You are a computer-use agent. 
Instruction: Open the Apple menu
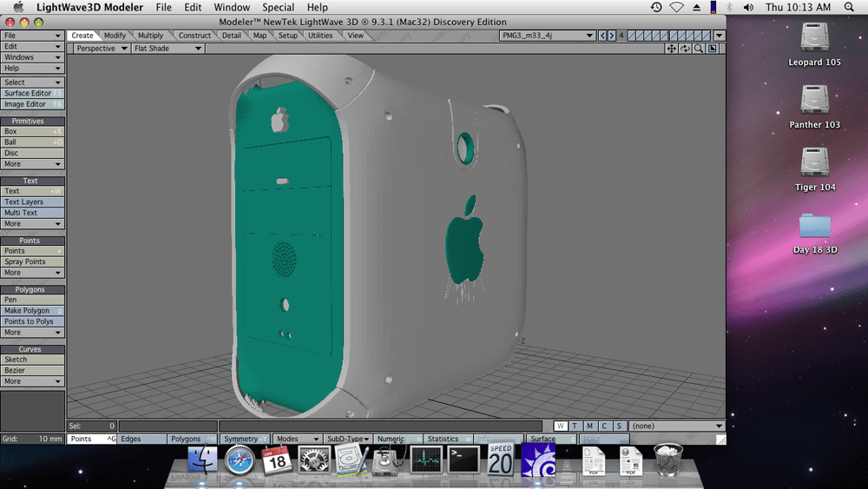click(18, 7)
